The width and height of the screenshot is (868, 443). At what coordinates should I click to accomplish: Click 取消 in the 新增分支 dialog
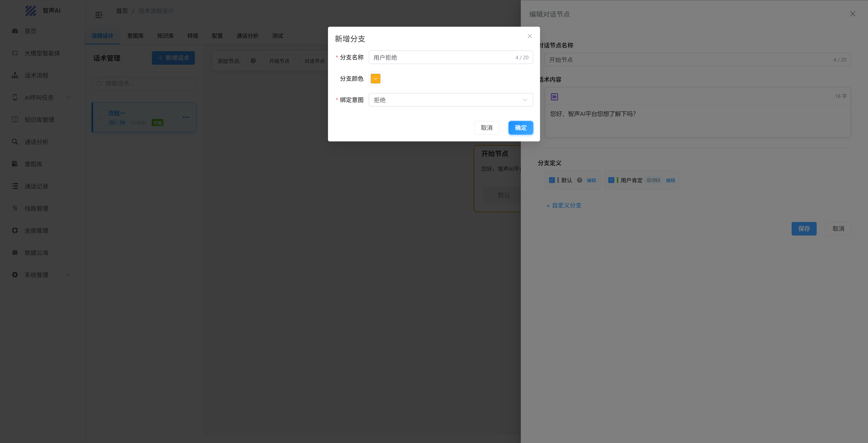click(487, 128)
